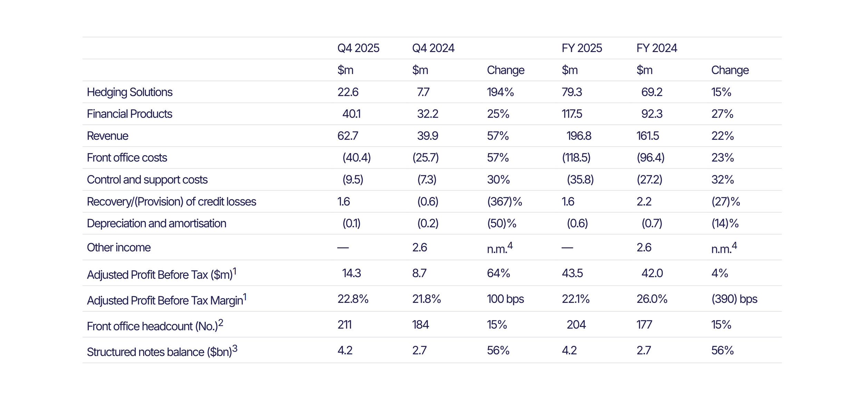Click the 196.8 FY 2025 revenue value
Screen dimensions: 868x417
click(x=579, y=136)
